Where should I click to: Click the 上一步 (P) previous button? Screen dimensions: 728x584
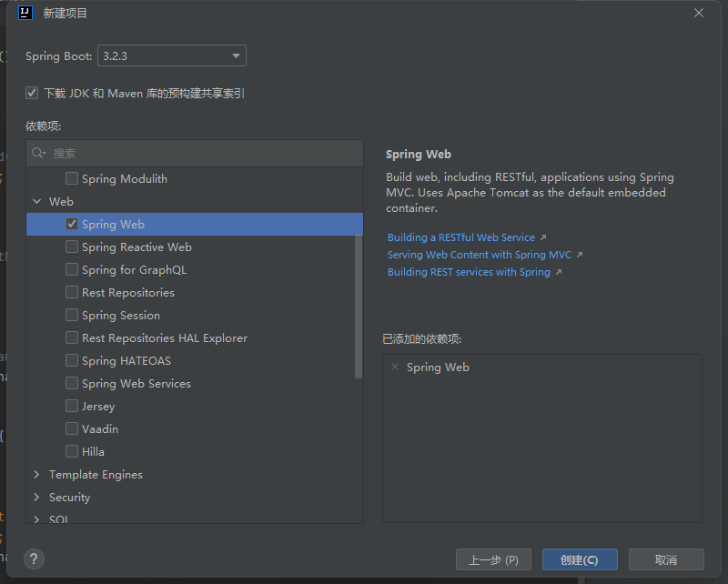click(493, 559)
